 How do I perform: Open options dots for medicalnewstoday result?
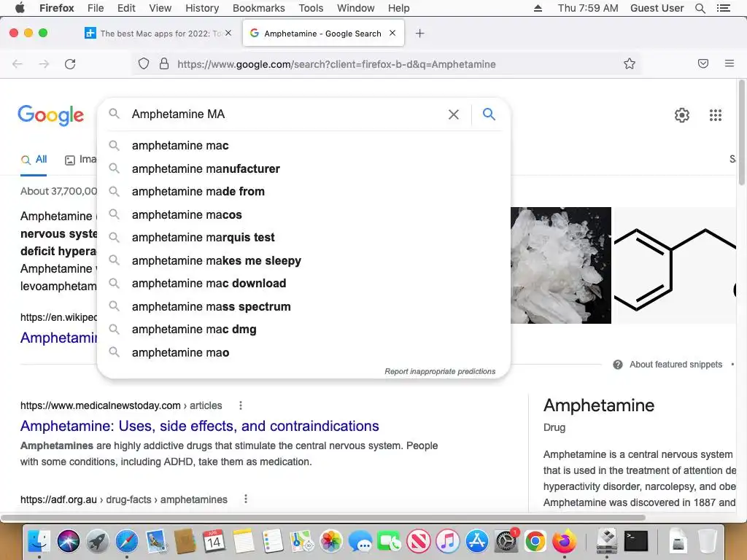pyautogui.click(x=241, y=405)
